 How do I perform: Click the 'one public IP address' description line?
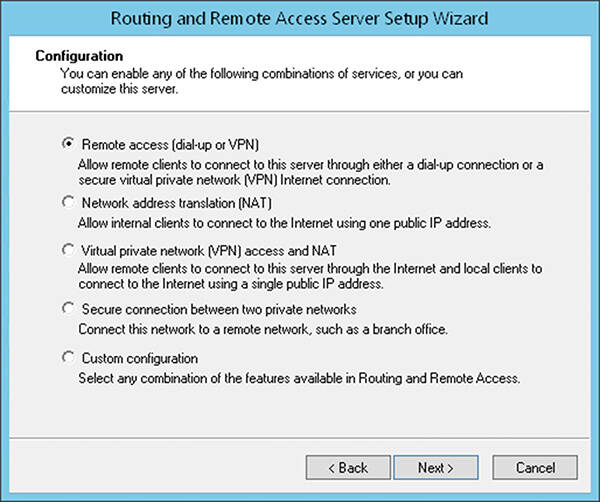284,223
